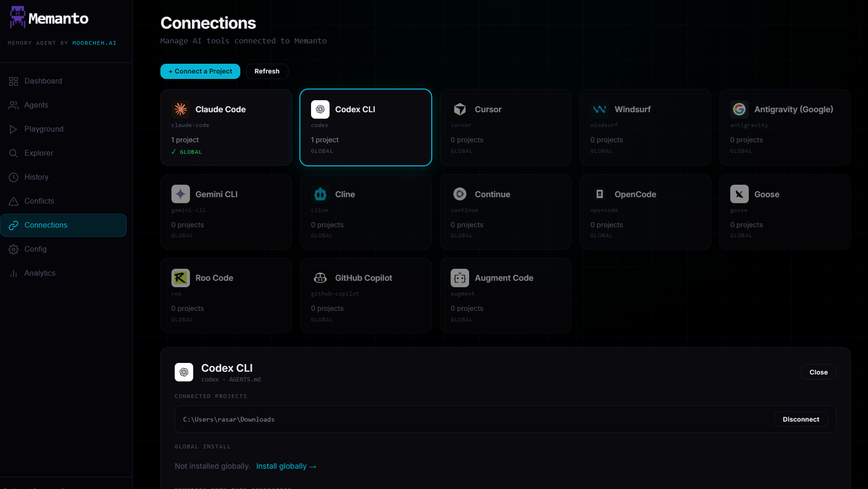Open the Windsurf connection card title
Viewport: 868px width, 489px height.
click(x=632, y=109)
